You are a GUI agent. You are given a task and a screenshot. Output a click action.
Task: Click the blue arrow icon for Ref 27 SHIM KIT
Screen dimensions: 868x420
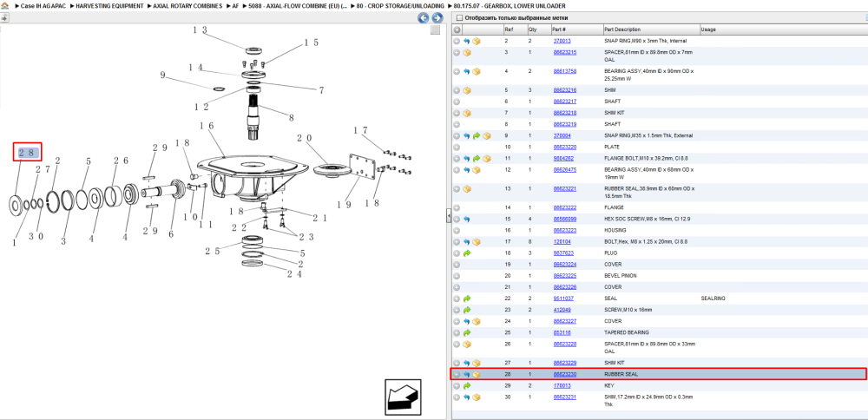tap(467, 363)
